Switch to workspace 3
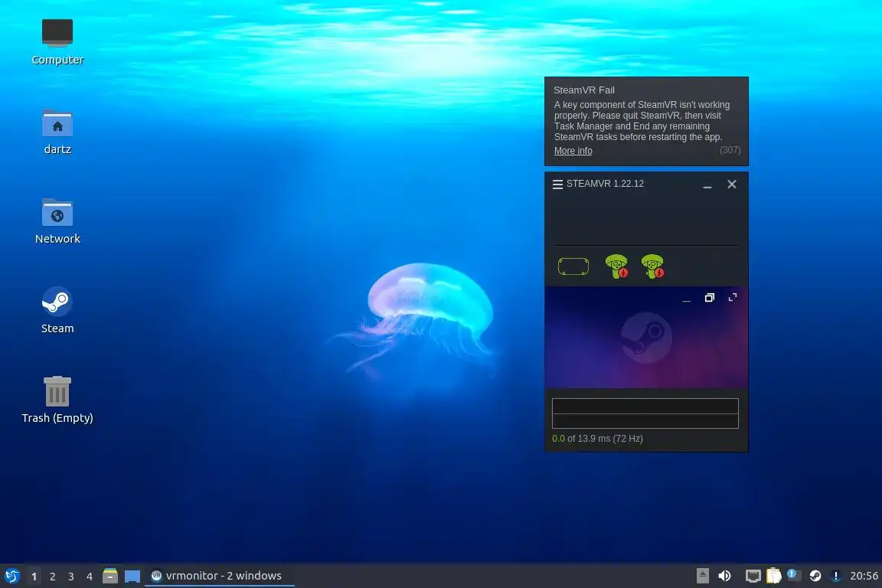Image resolution: width=882 pixels, height=588 pixels. [71, 577]
